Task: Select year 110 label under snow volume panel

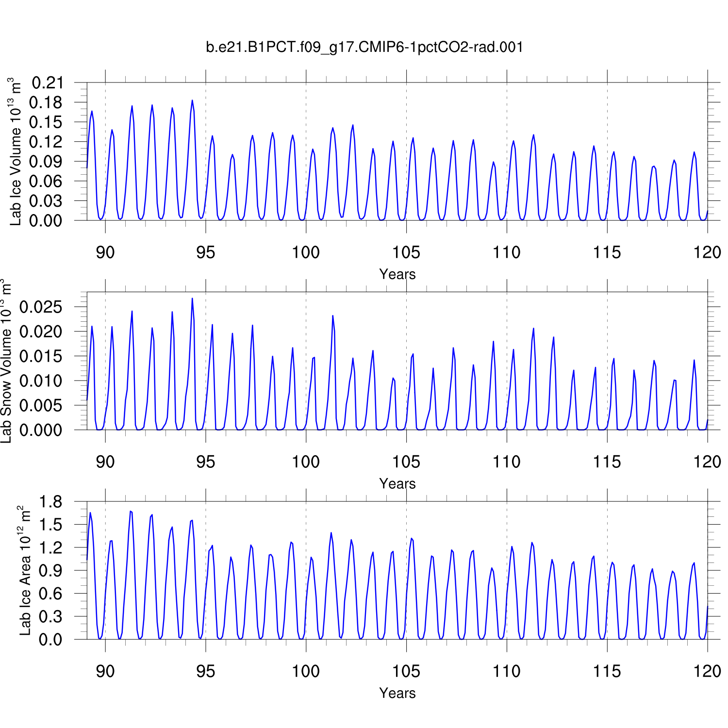Action: tap(506, 462)
